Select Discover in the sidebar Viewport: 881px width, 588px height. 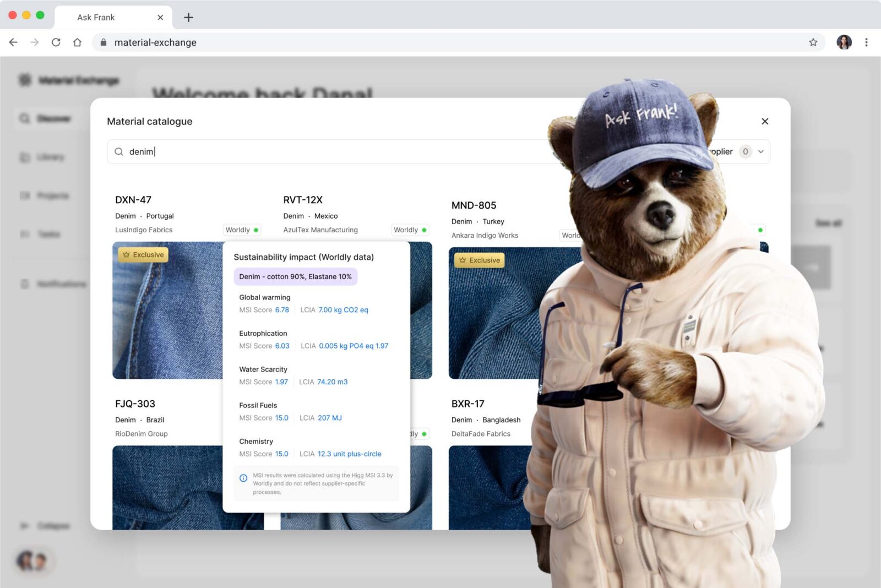point(50,118)
